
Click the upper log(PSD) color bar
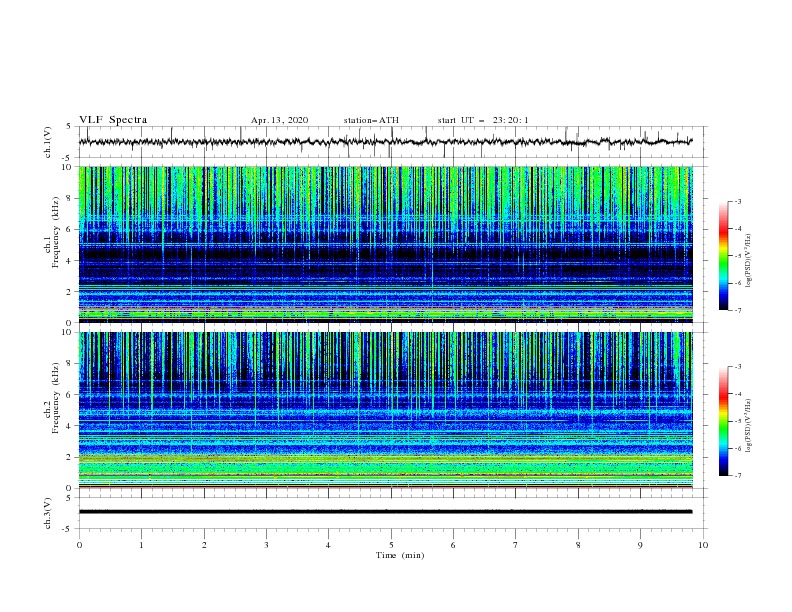(x=723, y=256)
